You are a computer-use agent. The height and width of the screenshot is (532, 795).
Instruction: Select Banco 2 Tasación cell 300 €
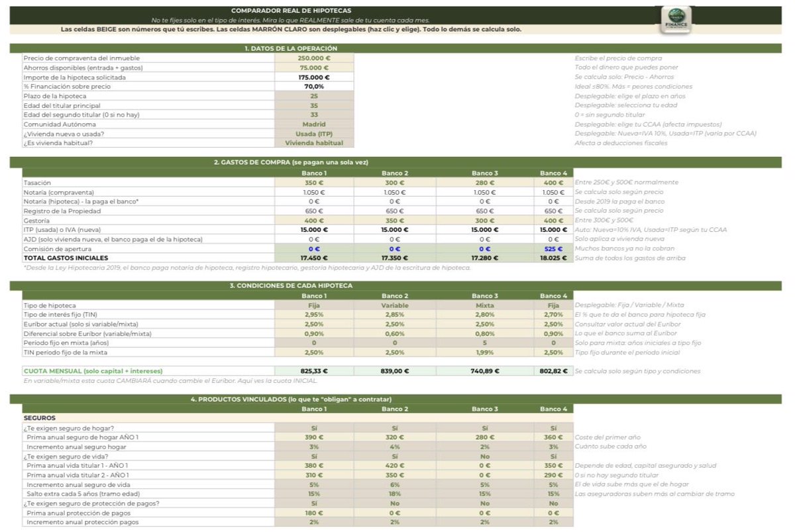pyautogui.click(x=395, y=182)
